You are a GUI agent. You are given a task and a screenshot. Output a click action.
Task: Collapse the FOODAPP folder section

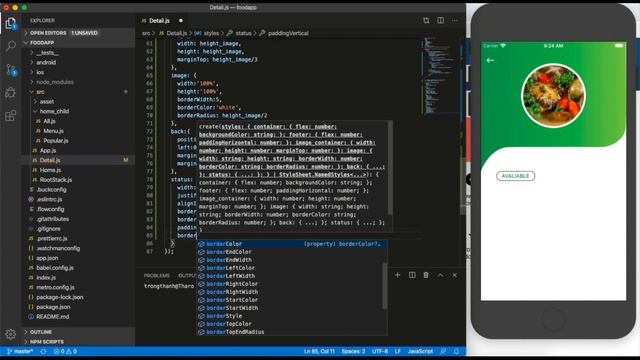click(78, 42)
